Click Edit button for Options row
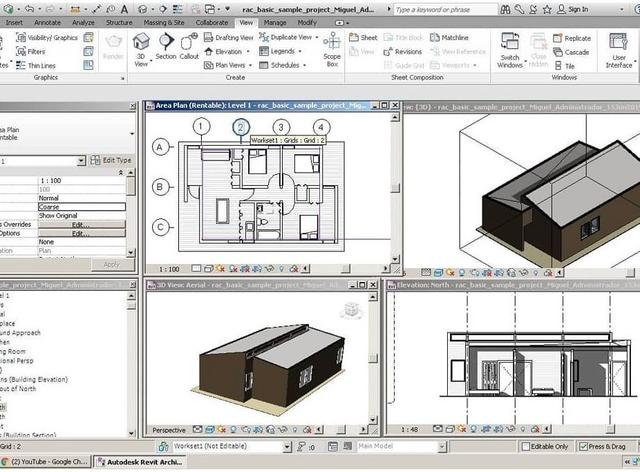The image size is (640, 472). [x=81, y=234]
